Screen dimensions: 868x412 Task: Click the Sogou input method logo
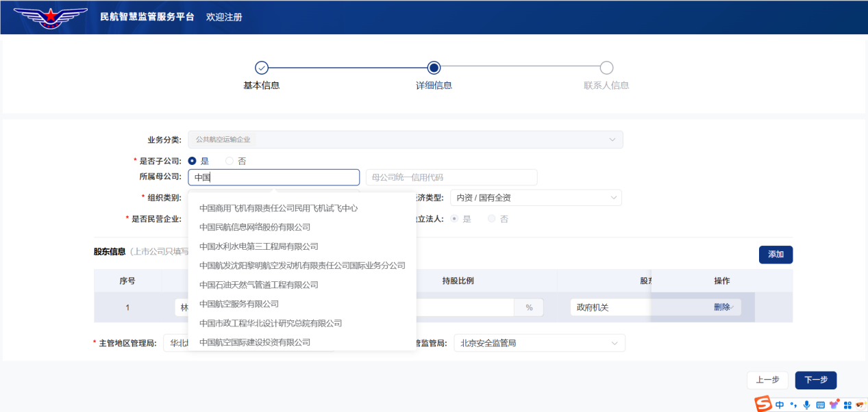pyautogui.click(x=763, y=404)
